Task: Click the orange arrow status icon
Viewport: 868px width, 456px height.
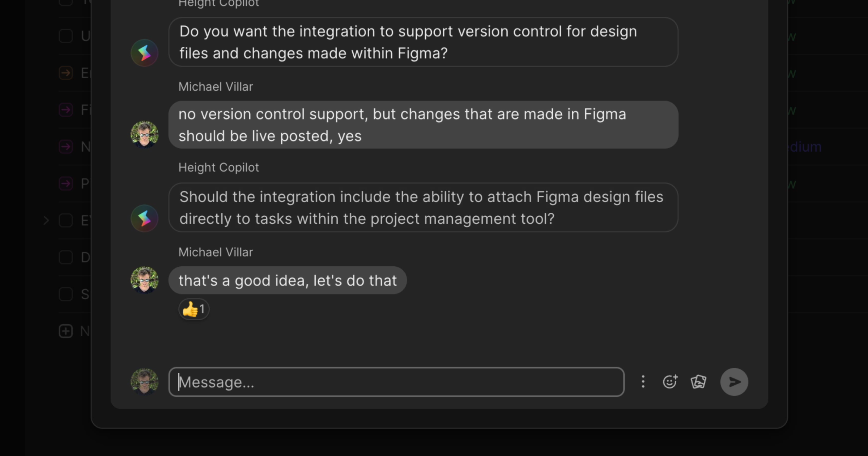Action: [x=66, y=73]
